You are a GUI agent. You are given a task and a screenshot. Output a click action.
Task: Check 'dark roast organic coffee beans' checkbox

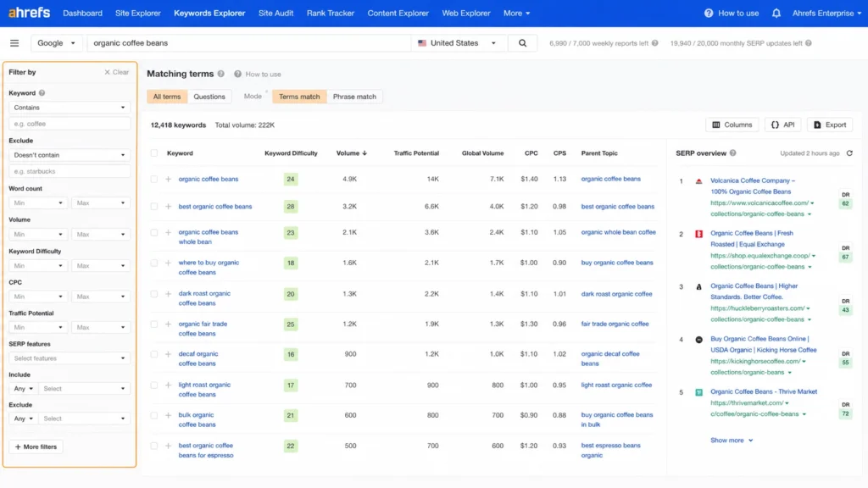coord(154,294)
